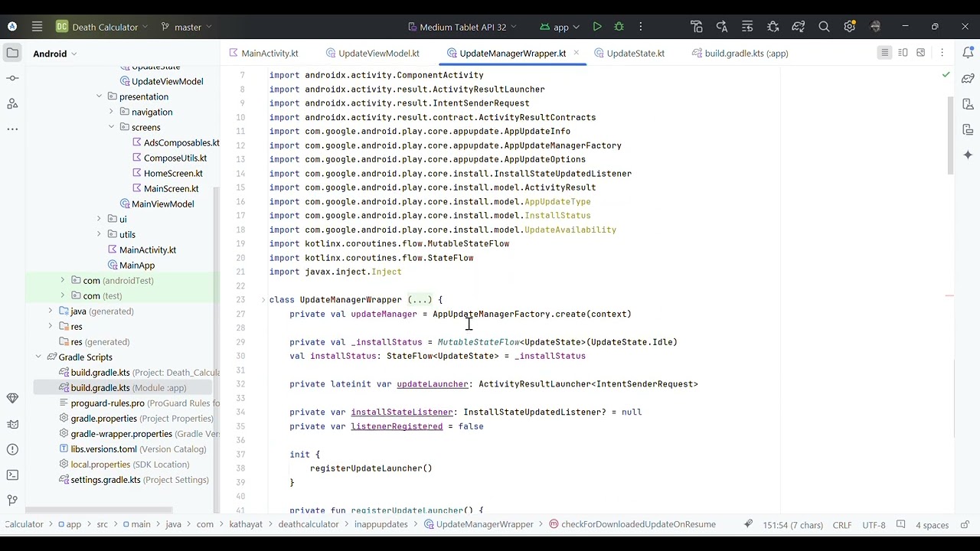The image size is (980, 551).
Task: Collapse the presentation folder
Action: tap(99, 96)
